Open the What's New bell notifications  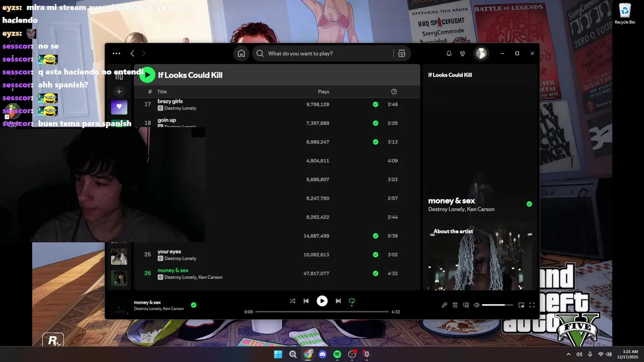[x=449, y=53]
